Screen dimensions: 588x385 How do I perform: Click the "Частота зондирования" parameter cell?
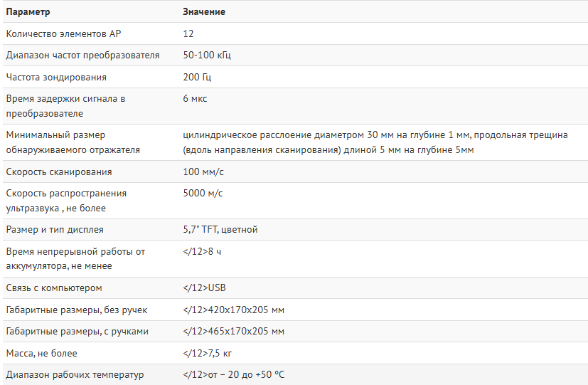[56, 77]
